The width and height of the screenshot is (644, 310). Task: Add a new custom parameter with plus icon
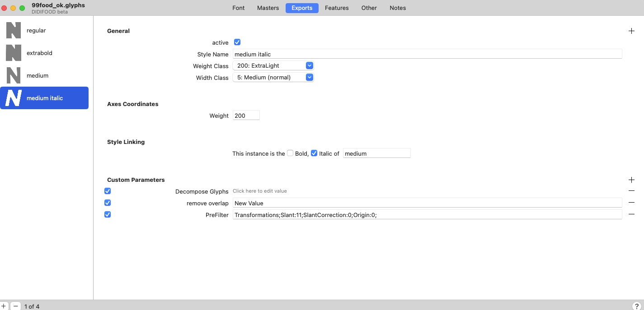(x=631, y=180)
